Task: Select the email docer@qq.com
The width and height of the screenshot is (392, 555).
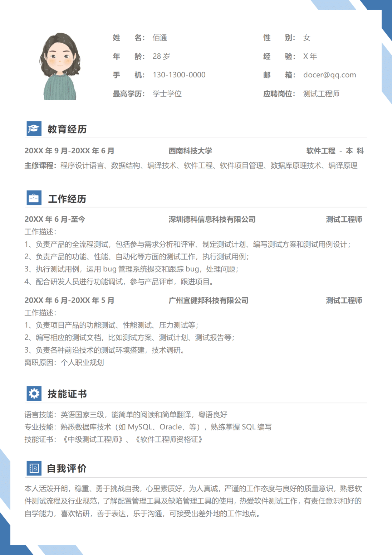Action: point(330,75)
